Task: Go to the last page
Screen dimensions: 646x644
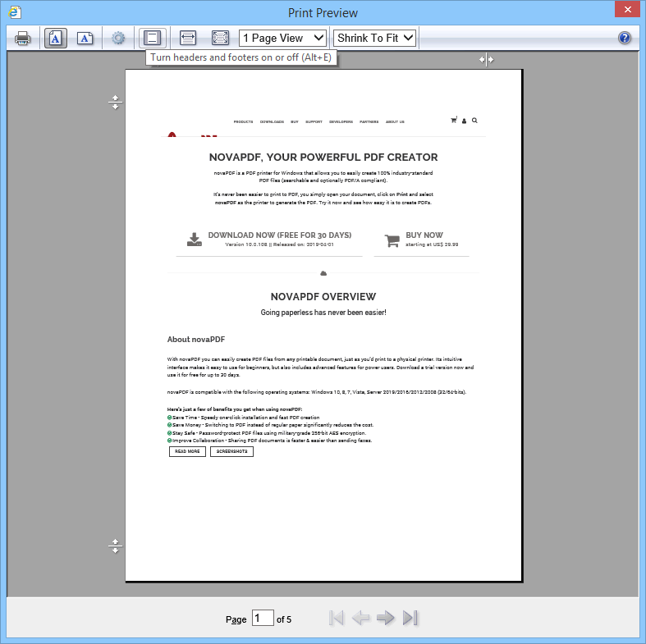Action: (410, 618)
